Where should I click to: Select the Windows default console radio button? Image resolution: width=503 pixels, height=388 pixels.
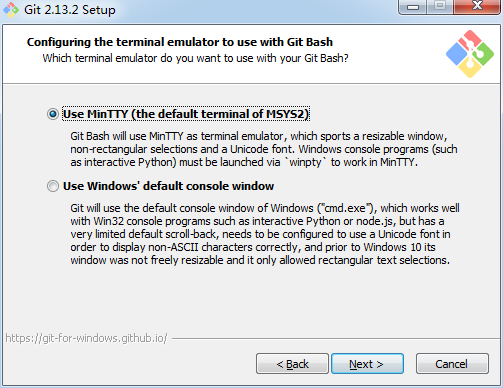coord(53,186)
